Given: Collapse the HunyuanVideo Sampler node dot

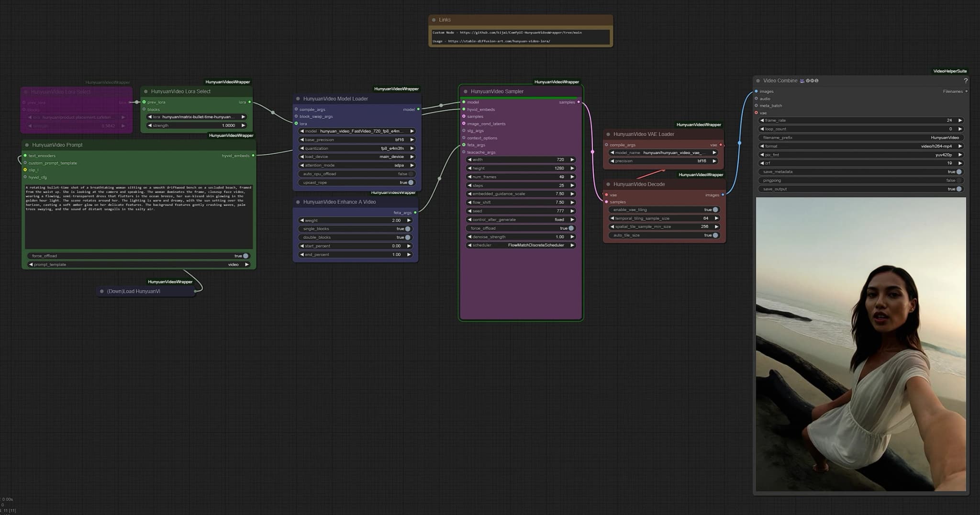Looking at the screenshot, I should point(466,91).
